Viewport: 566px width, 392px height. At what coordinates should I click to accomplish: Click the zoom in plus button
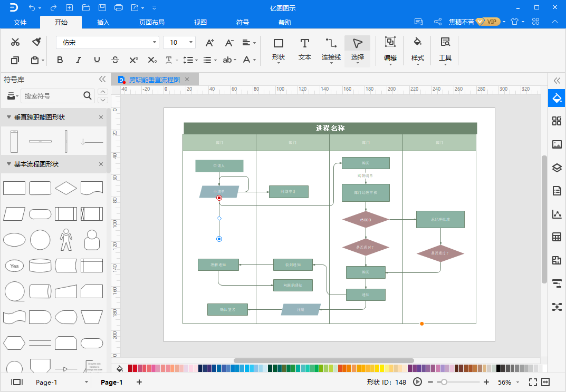pyautogui.click(x=486, y=382)
